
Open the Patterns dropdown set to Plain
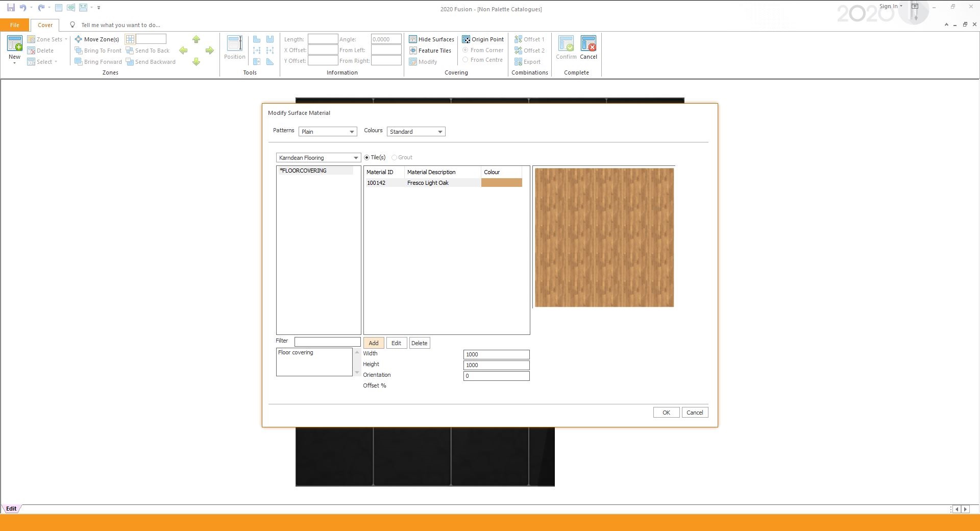(328, 132)
